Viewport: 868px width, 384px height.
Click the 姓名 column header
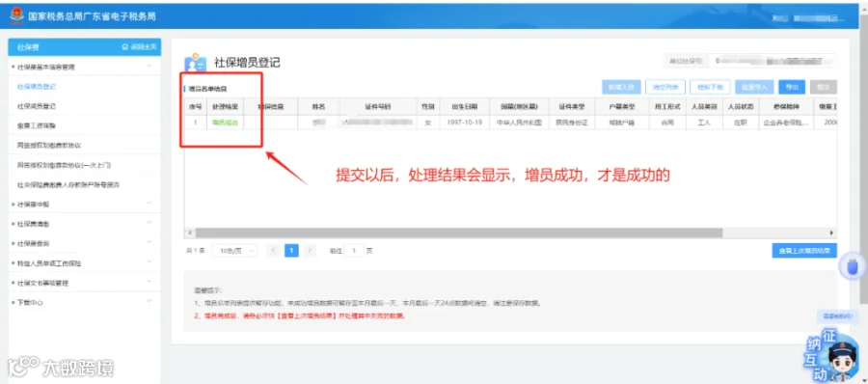click(x=317, y=106)
